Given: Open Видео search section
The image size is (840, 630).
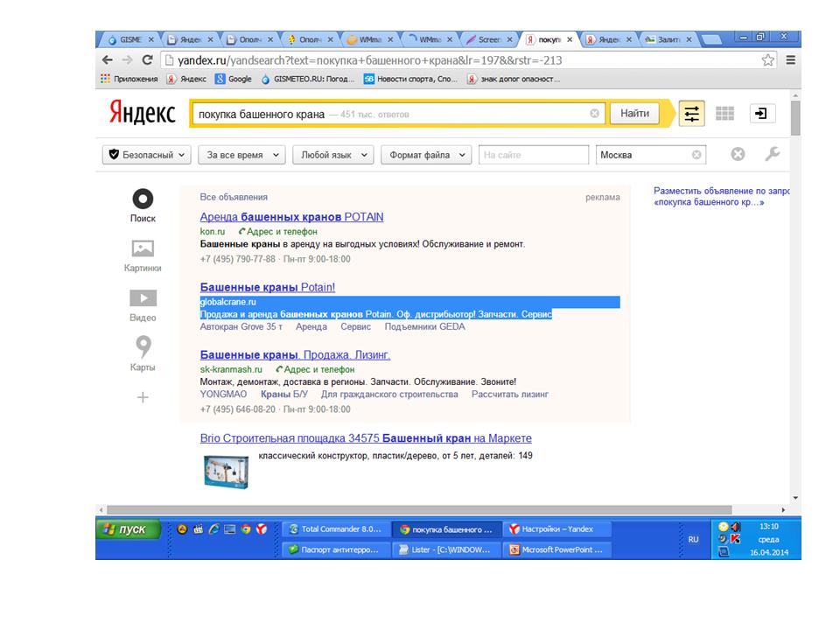Looking at the screenshot, I should click(143, 306).
